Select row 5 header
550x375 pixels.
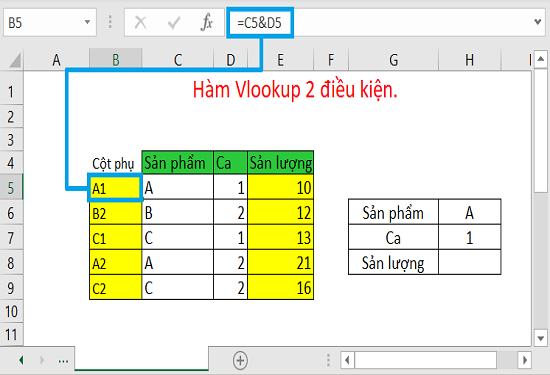click(11, 187)
